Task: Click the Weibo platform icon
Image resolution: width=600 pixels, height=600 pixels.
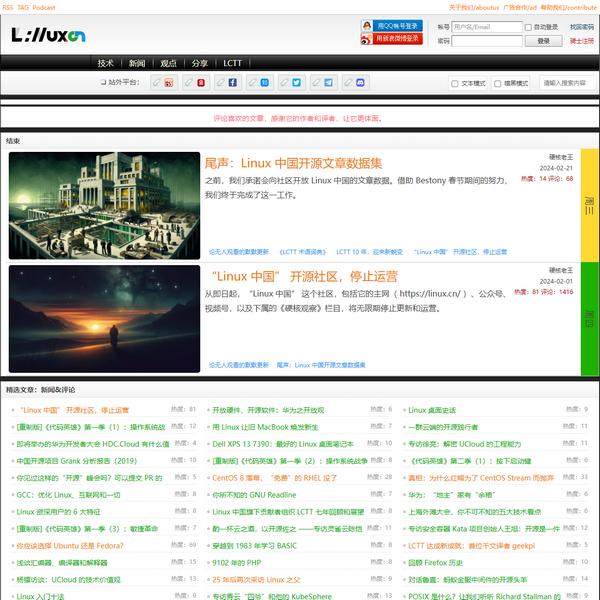Action: (169, 83)
